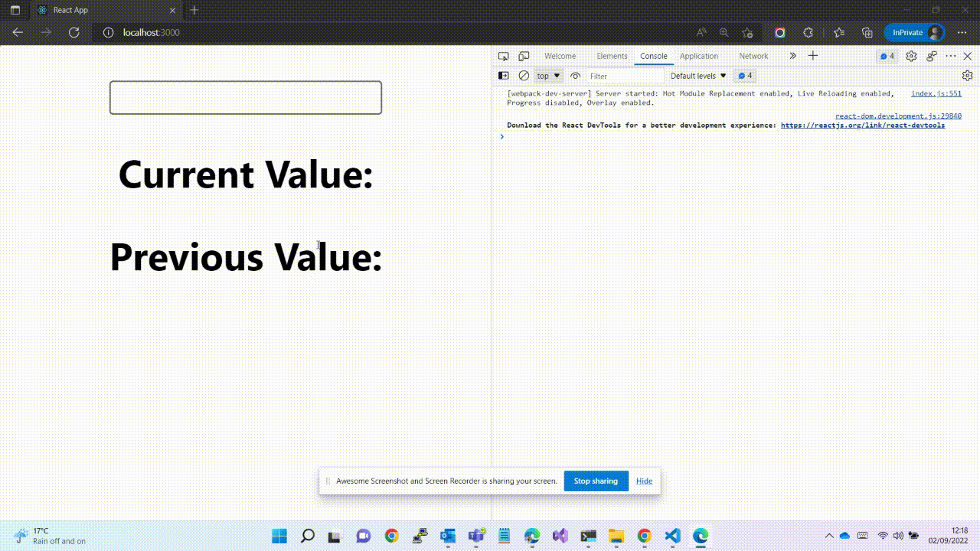
Task: Open the Awesome Screenshot extension icon
Action: click(779, 32)
